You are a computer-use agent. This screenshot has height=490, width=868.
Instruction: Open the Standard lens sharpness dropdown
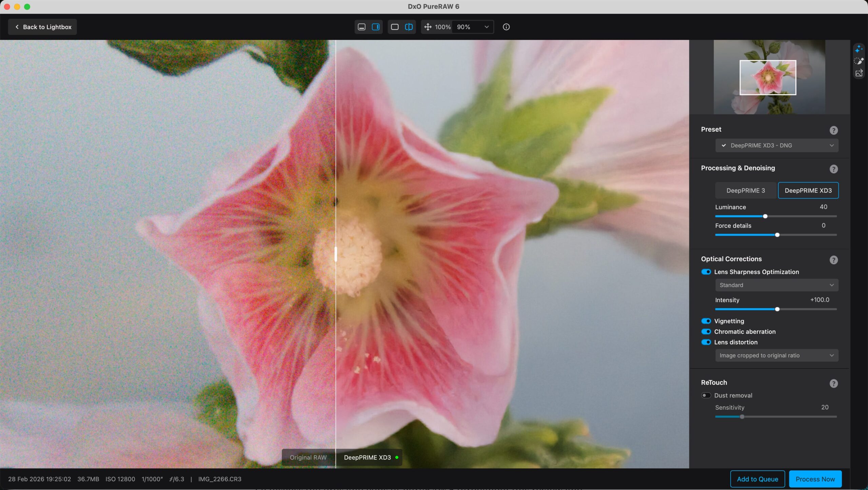(777, 285)
